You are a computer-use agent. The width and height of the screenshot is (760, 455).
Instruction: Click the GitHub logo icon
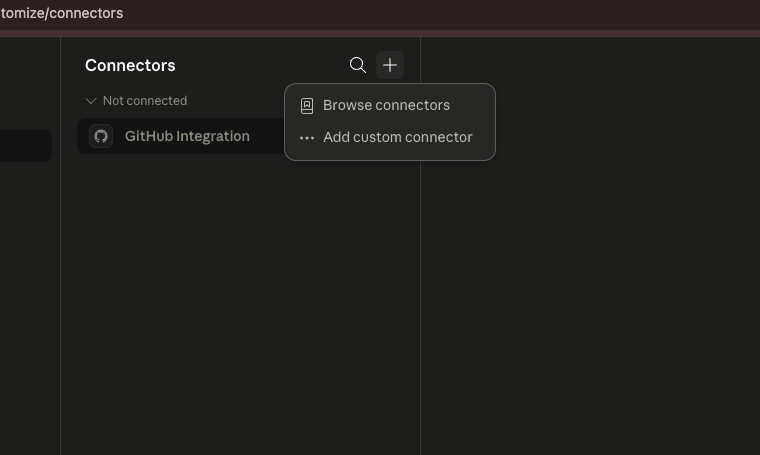pos(101,136)
